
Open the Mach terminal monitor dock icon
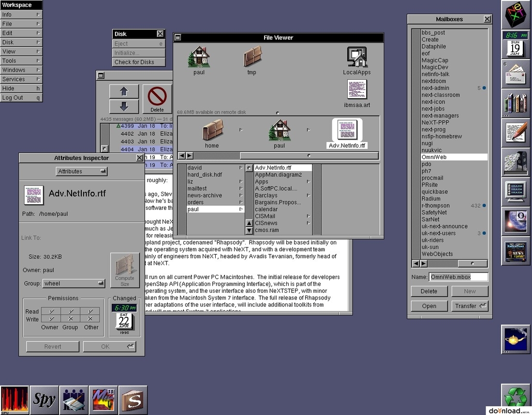[516, 192]
